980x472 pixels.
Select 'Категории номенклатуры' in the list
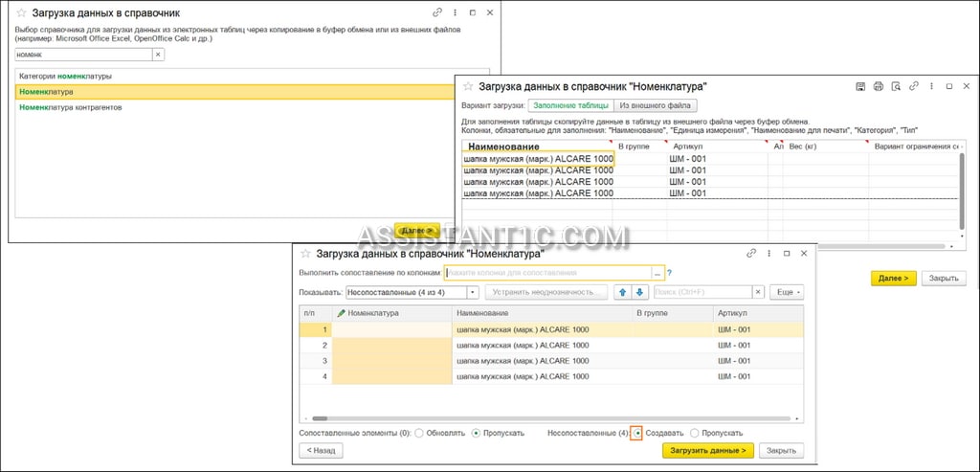(66, 77)
